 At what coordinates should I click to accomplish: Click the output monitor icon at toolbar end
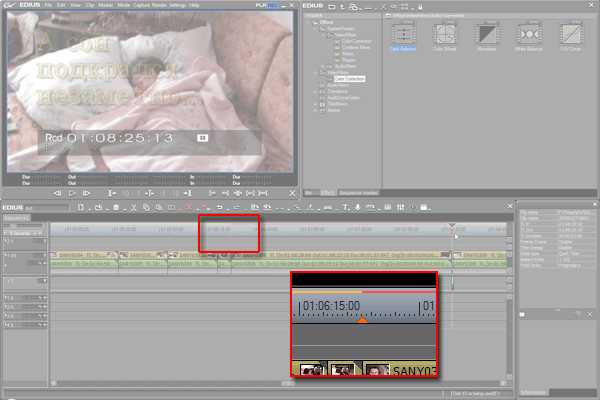[x=424, y=207]
